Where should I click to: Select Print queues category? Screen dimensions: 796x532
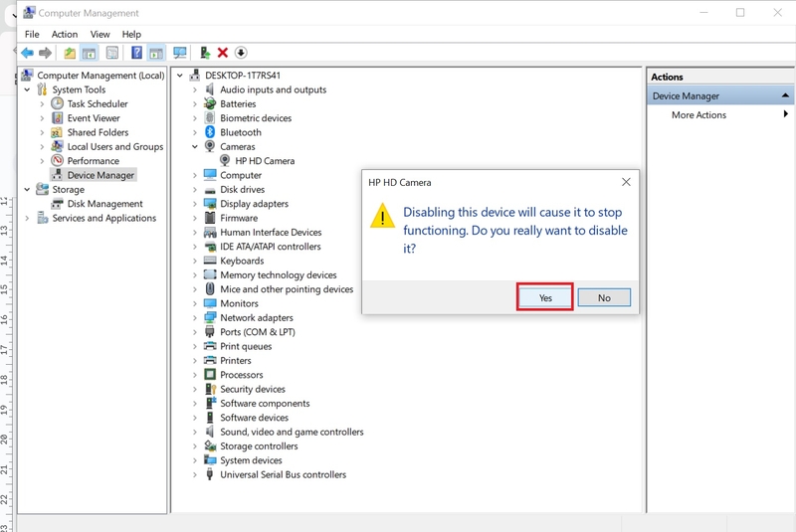[246, 346]
